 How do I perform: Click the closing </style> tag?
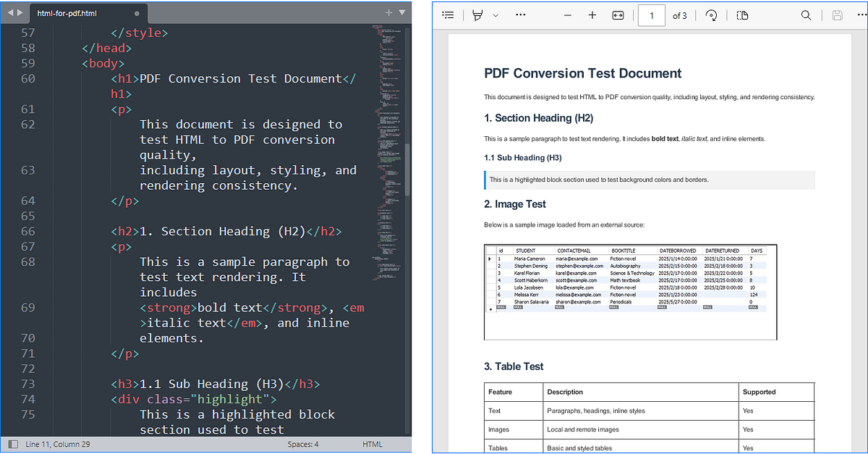point(140,33)
